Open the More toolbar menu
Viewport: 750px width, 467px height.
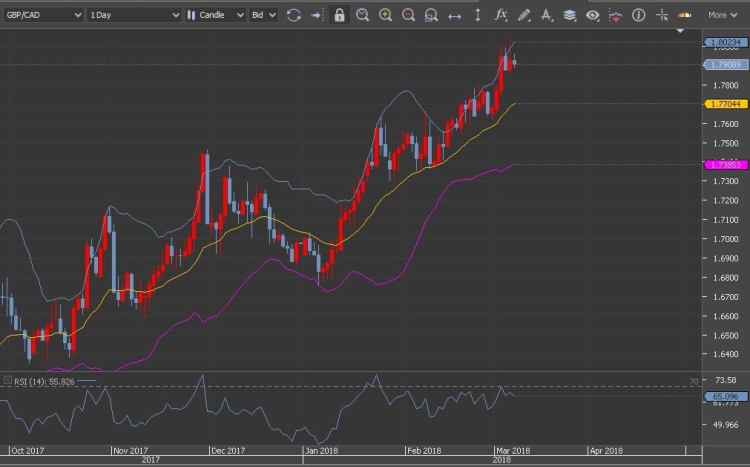tap(722, 15)
